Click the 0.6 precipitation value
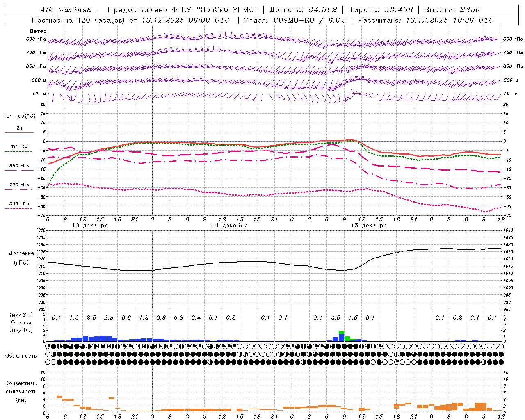 [x=126, y=318]
